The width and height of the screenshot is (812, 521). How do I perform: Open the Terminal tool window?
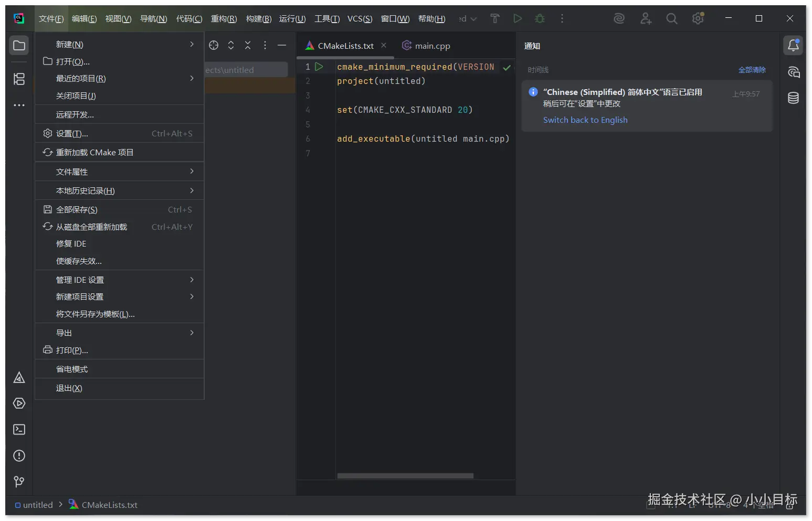(19, 430)
